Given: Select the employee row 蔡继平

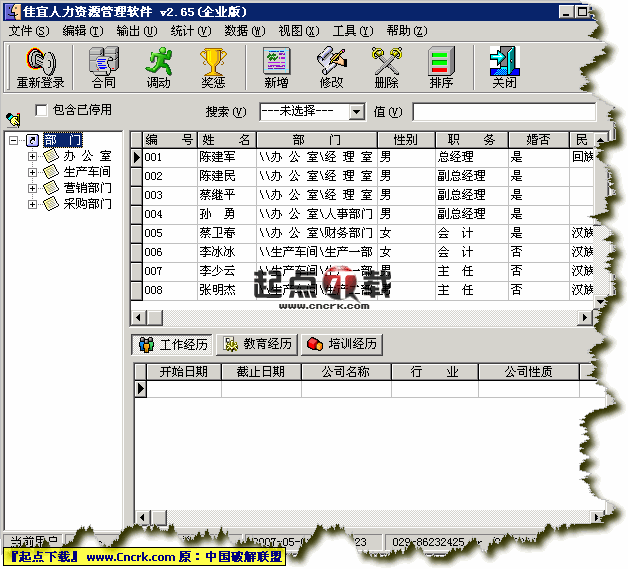Looking at the screenshot, I should tap(362, 195).
